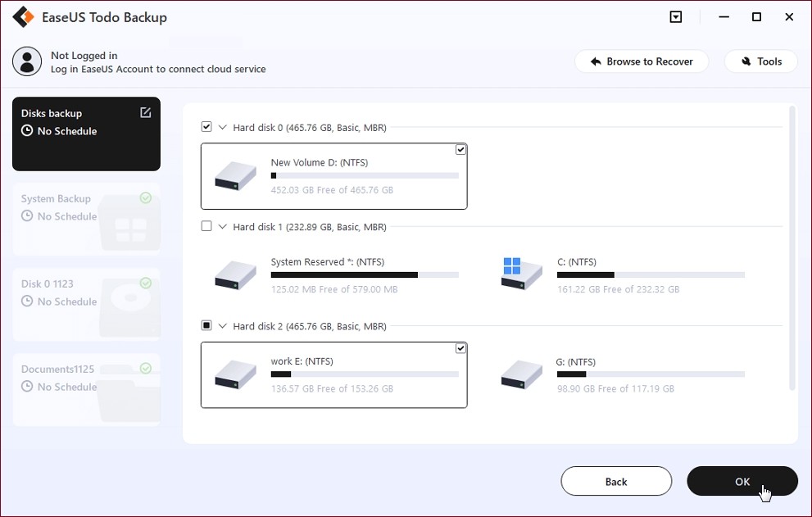Collapse the Hard disk 0 section
This screenshot has width=812, height=517.
pyautogui.click(x=221, y=127)
